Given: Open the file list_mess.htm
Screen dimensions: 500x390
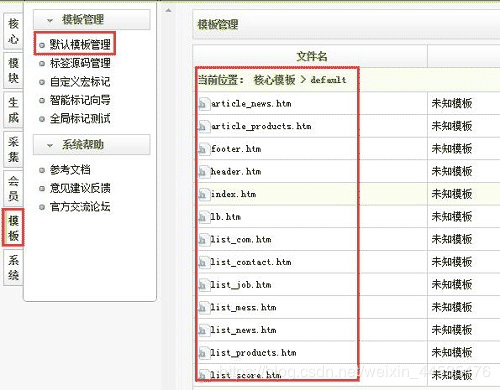Looking at the screenshot, I should point(243,308).
